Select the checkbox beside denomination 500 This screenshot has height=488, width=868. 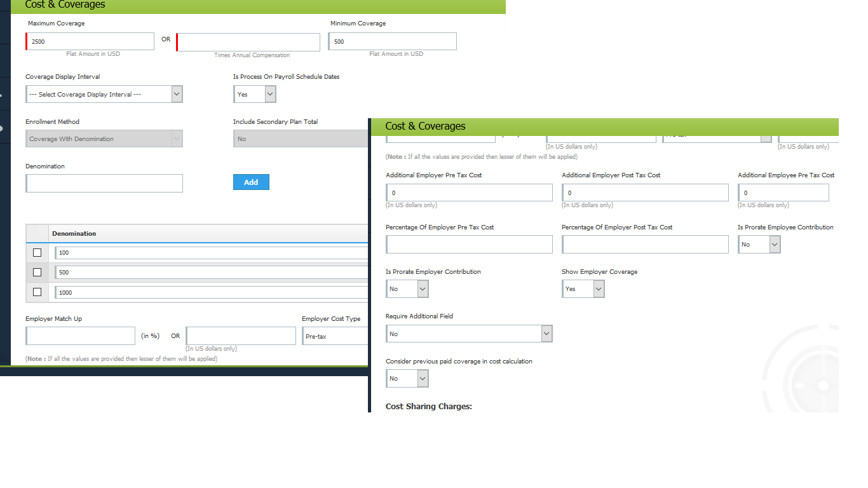tap(37, 273)
